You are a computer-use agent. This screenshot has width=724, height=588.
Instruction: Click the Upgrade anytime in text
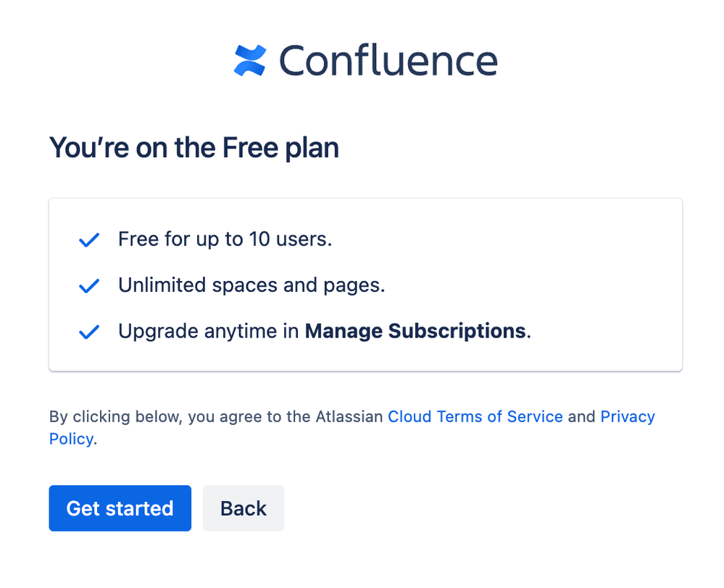pos(209,332)
